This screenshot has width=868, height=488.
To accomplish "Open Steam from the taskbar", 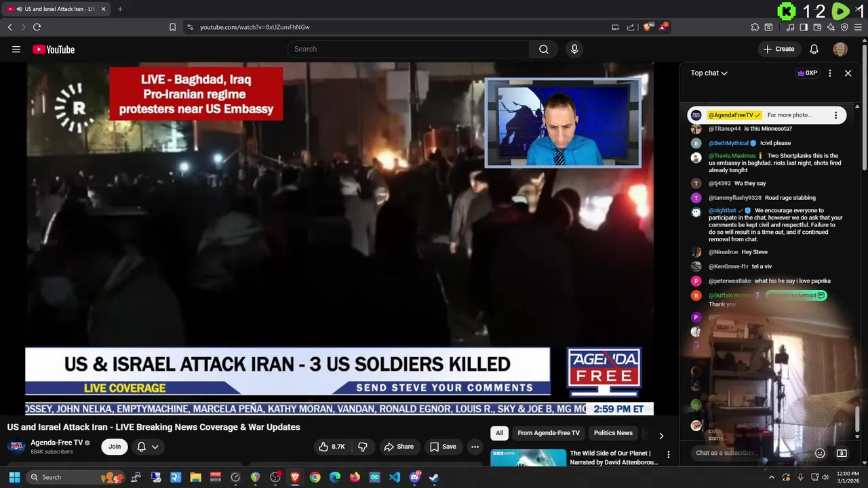I will point(434,477).
